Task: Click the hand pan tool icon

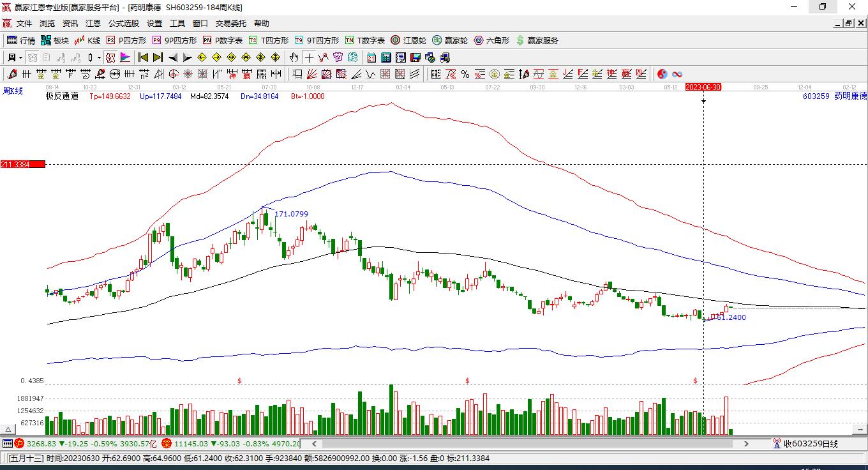Action: tap(294, 57)
